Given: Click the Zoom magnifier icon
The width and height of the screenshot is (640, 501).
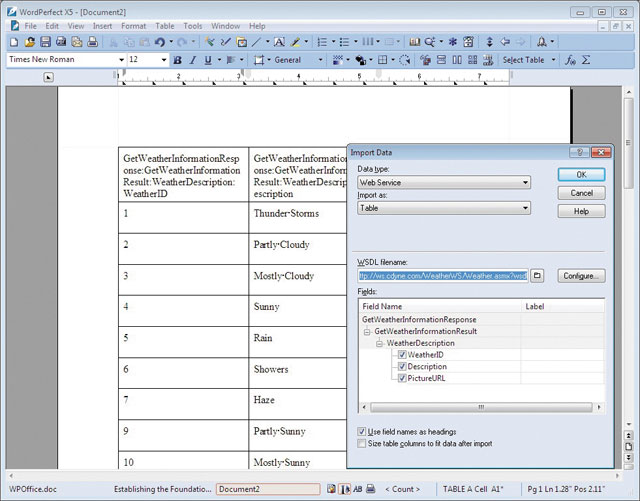Looking at the screenshot, I should tap(429, 42).
